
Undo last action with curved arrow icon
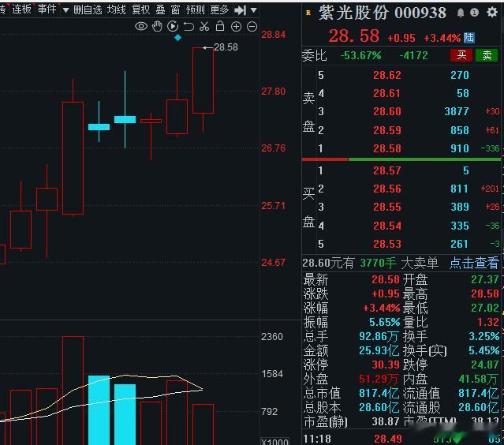189,26
